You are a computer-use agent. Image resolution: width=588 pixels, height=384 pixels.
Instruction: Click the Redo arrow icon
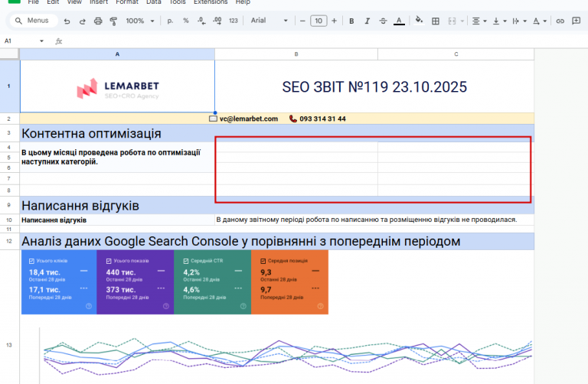click(83, 21)
